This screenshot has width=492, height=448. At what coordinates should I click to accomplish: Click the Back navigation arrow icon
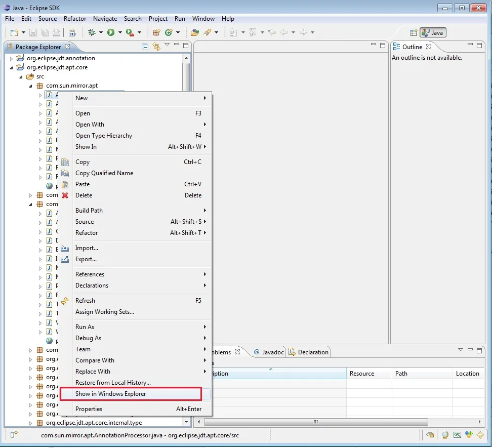coord(284,32)
